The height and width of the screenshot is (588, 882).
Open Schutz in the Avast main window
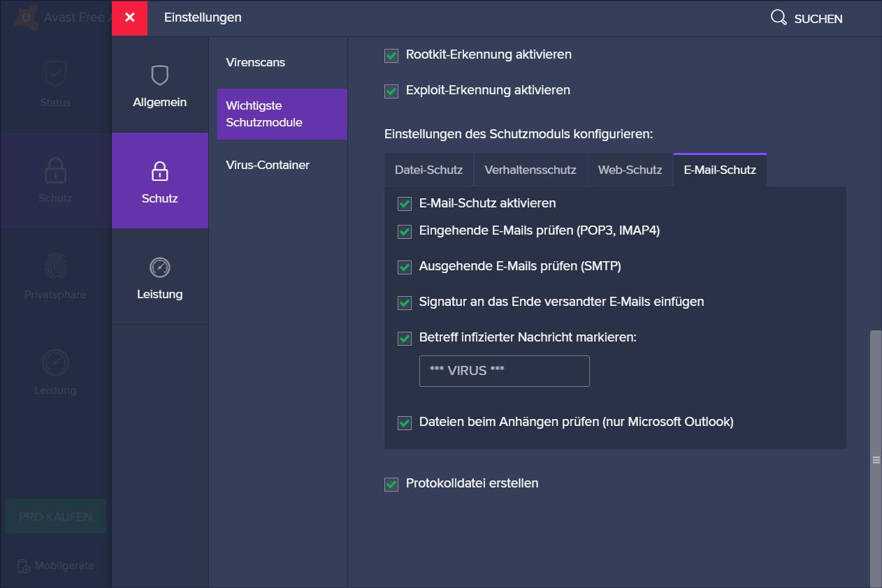(55, 180)
